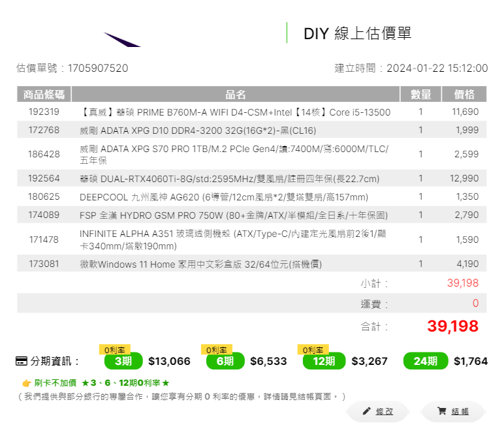Image resolution: width=504 pixels, height=438 pixels.
Task: Click the 品名 column header
Action: 236,94
